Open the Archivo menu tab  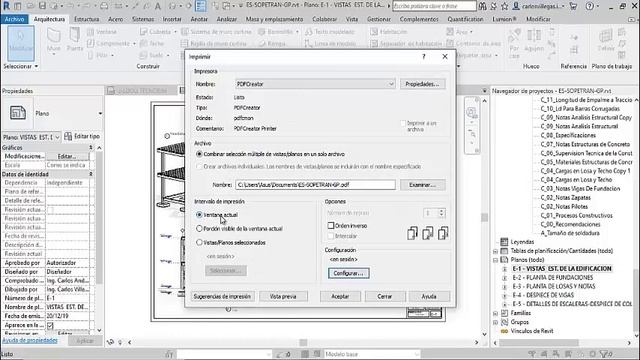[x=15, y=19]
